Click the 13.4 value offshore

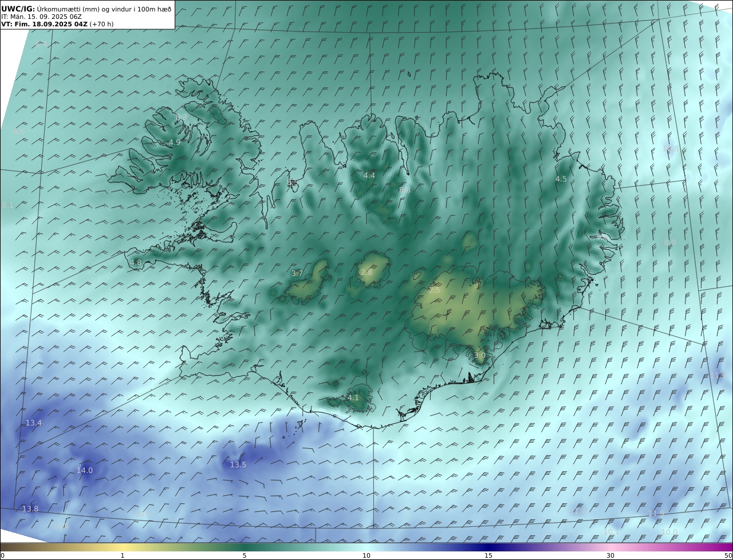coord(34,423)
